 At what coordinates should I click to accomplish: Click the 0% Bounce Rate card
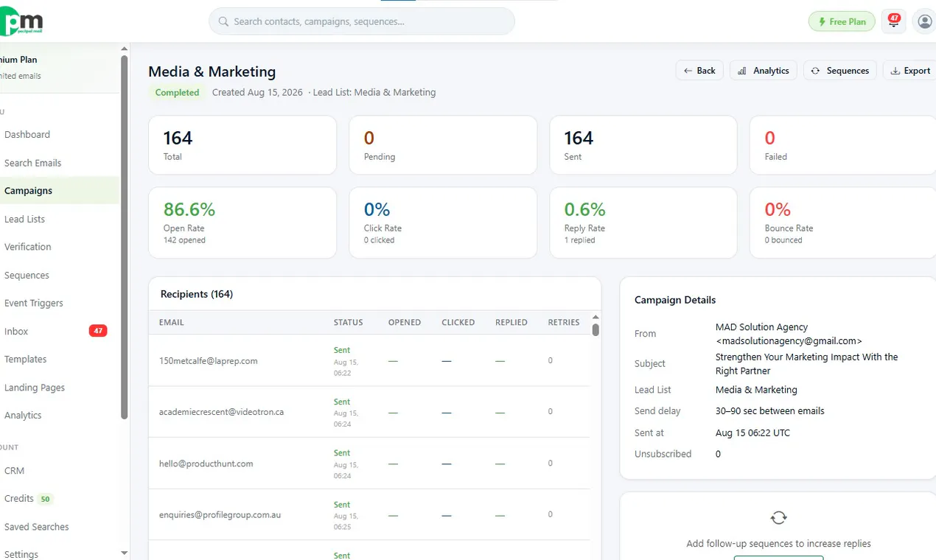[843, 223]
